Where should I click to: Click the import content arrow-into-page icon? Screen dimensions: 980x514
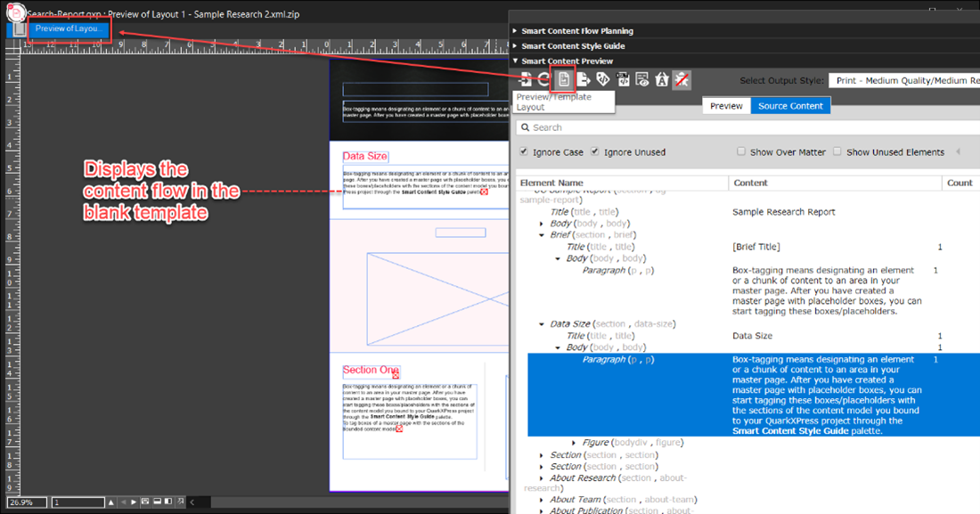pos(525,80)
